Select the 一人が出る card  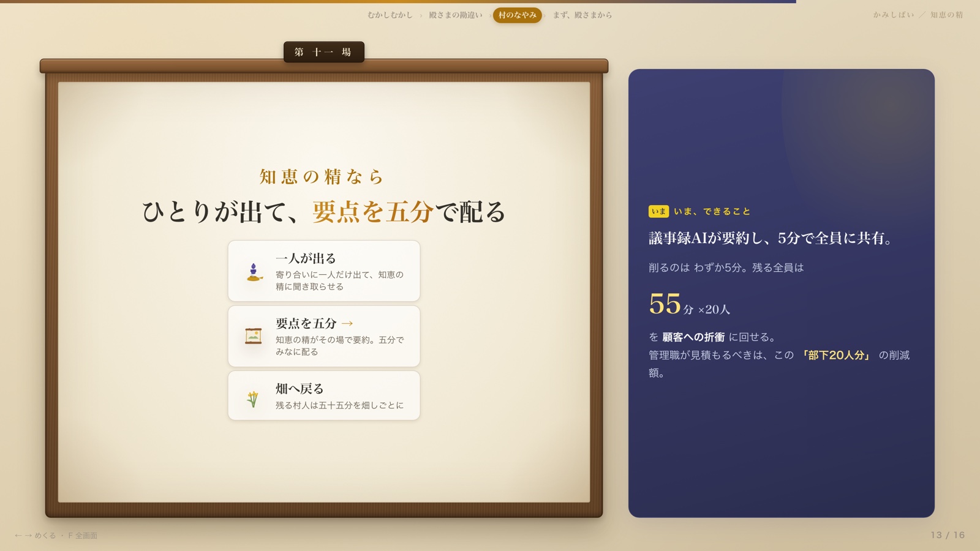[324, 271]
